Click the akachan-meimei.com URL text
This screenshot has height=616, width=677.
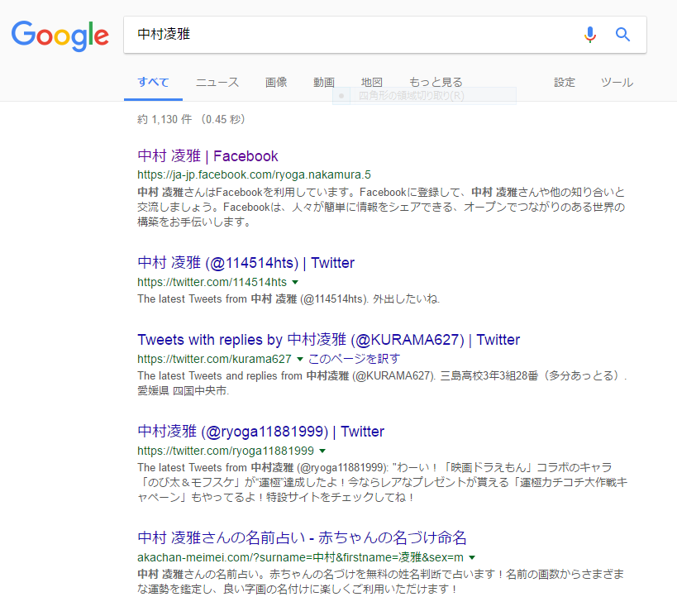(301, 557)
